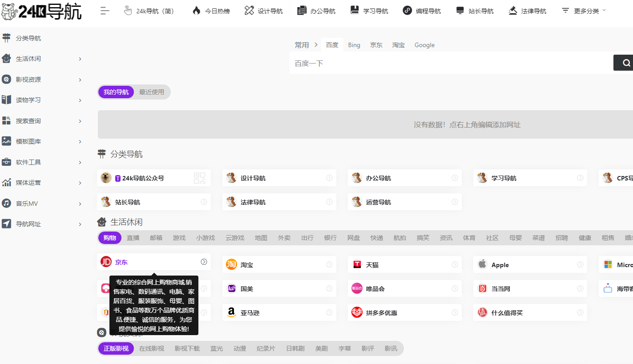Toggle the sidebar collapse hamburger icon

[x=105, y=11]
